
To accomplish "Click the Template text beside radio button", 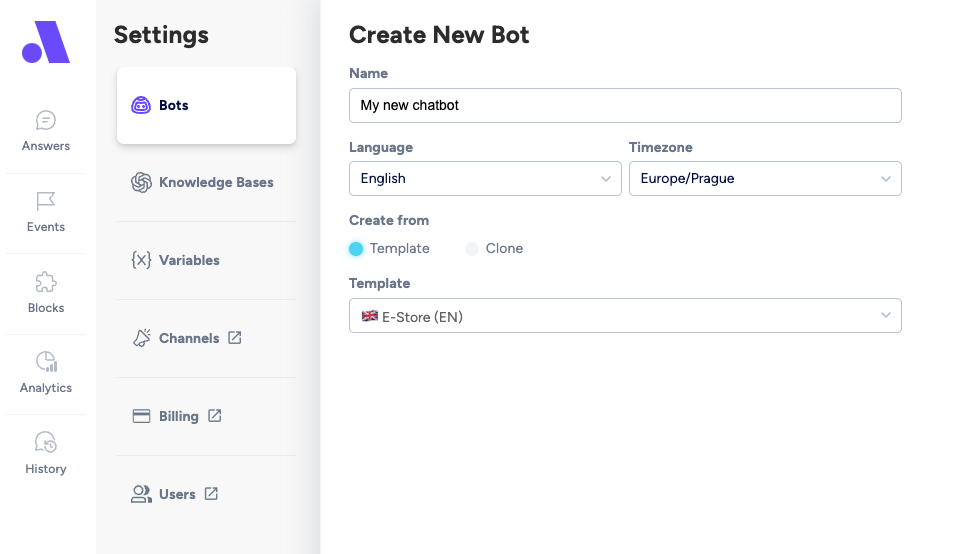I will coord(400,249).
